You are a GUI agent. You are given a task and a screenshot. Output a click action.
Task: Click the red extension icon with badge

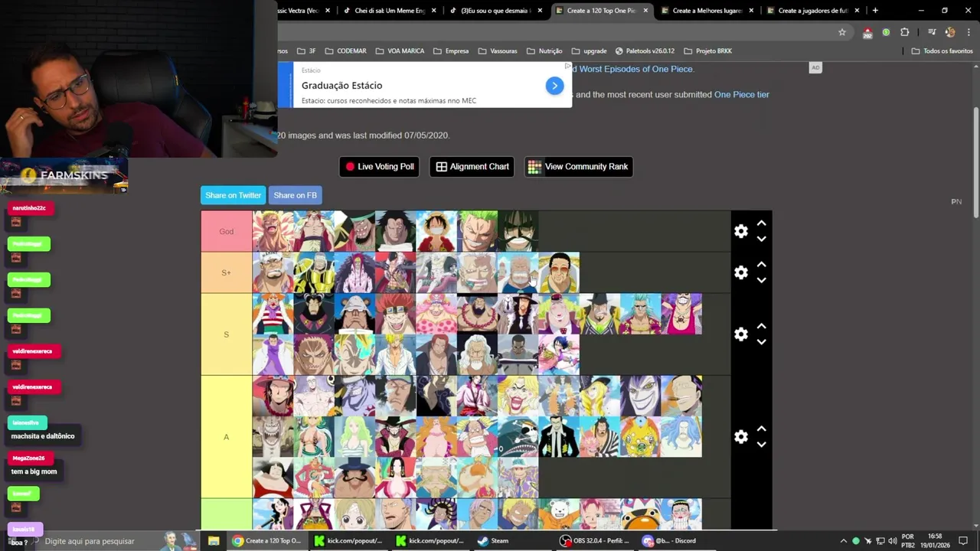(867, 33)
